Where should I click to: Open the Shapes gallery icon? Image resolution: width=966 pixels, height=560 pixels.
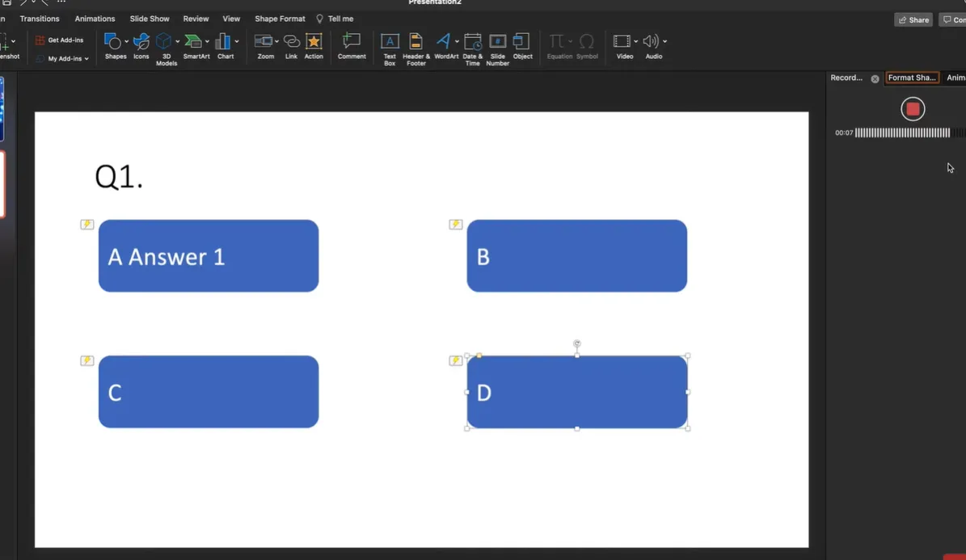(113, 41)
